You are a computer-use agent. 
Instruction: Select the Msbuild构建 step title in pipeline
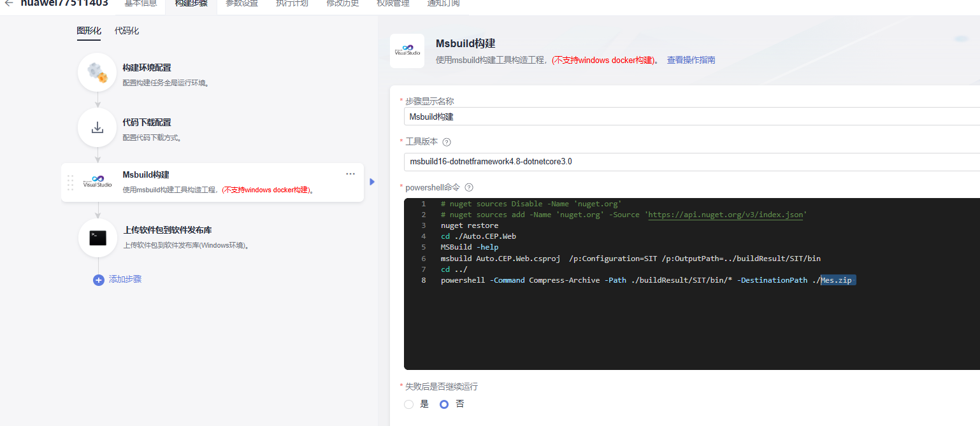(x=146, y=174)
